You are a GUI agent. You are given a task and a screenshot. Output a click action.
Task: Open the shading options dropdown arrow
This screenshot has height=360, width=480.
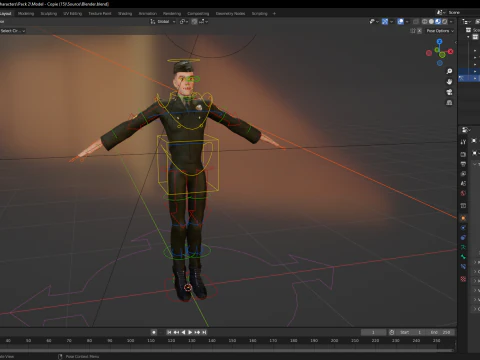click(451, 22)
